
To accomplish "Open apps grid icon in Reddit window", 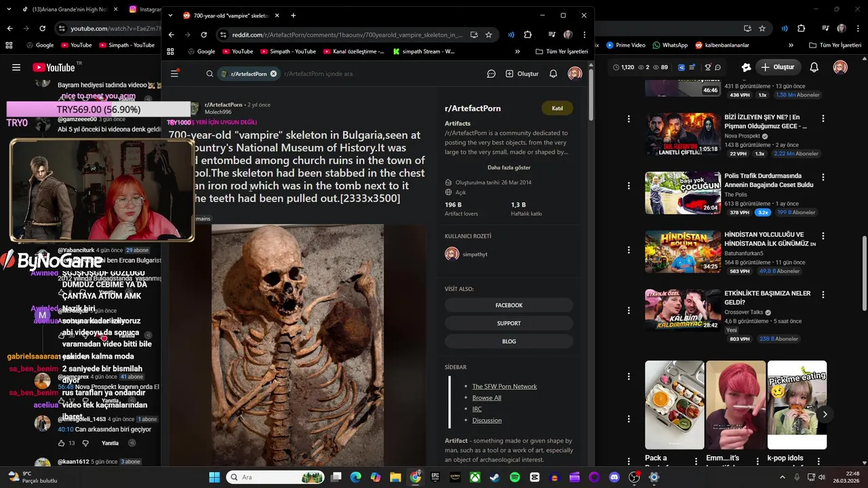I will click(x=170, y=52).
